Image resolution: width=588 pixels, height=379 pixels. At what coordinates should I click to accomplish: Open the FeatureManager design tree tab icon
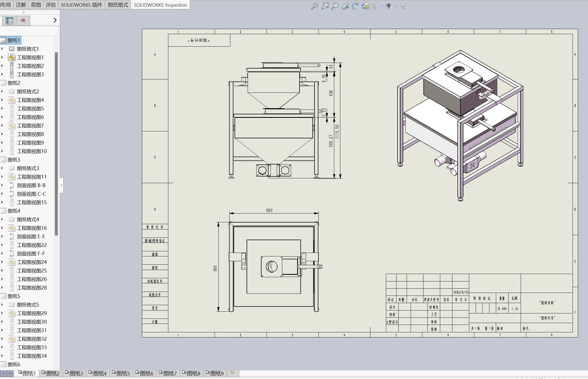9,21
